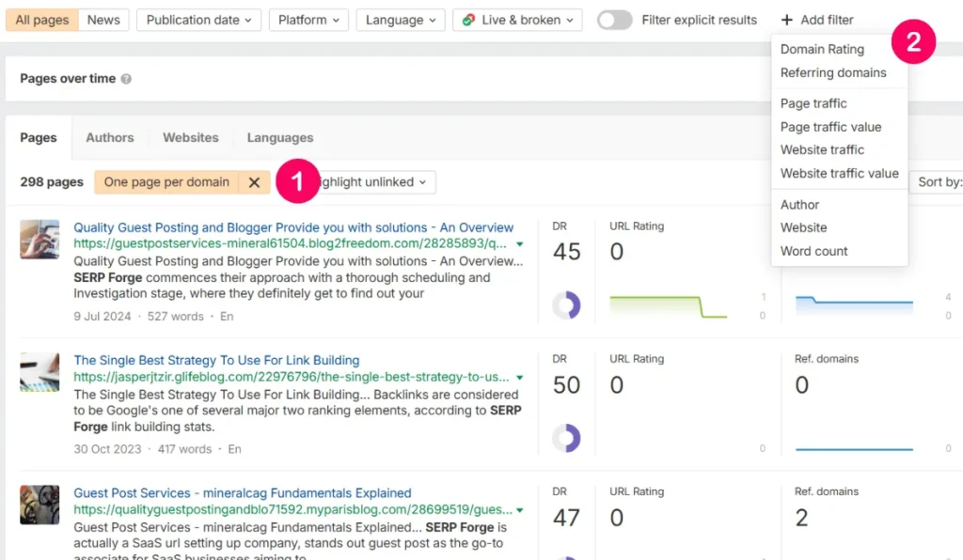Viewport: 963px width, 560px height.
Task: Switch to the Authors tab
Action: [110, 137]
